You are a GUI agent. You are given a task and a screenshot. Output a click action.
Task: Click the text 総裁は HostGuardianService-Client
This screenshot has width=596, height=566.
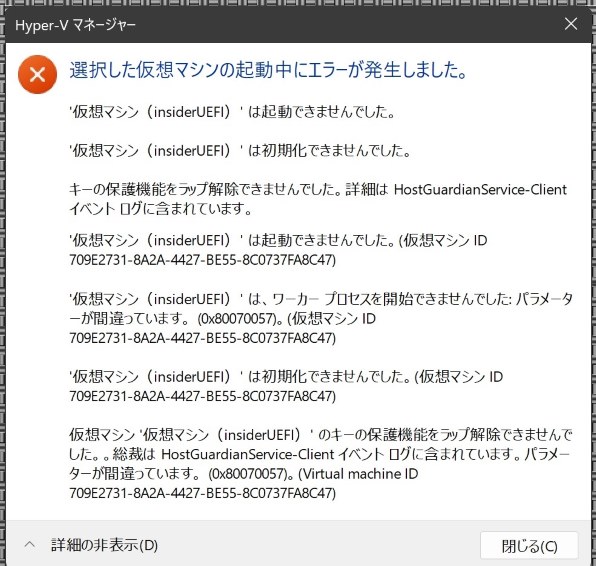(223, 454)
